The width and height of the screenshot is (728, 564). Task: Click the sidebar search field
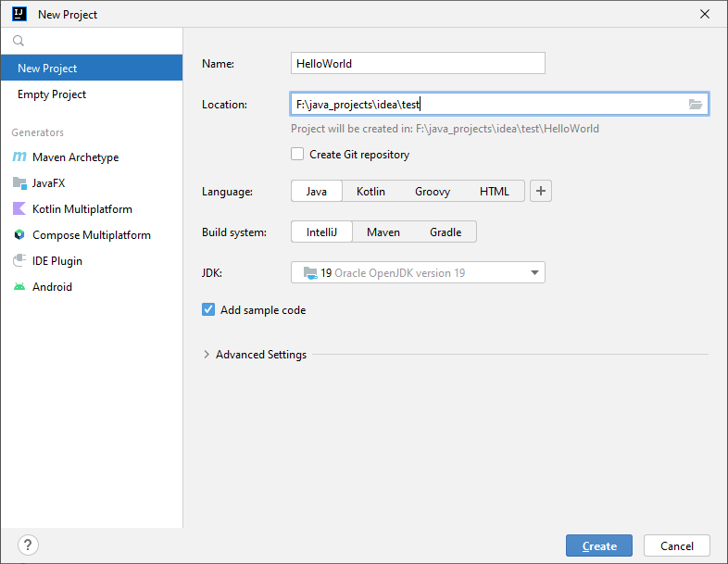[92, 41]
